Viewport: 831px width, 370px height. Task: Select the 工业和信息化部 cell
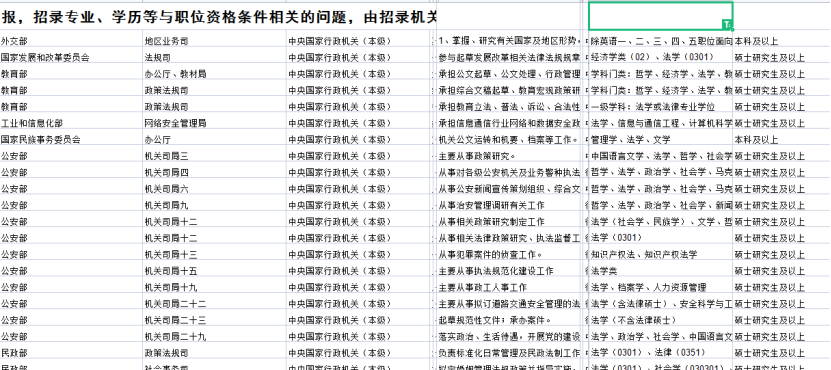coord(72,123)
